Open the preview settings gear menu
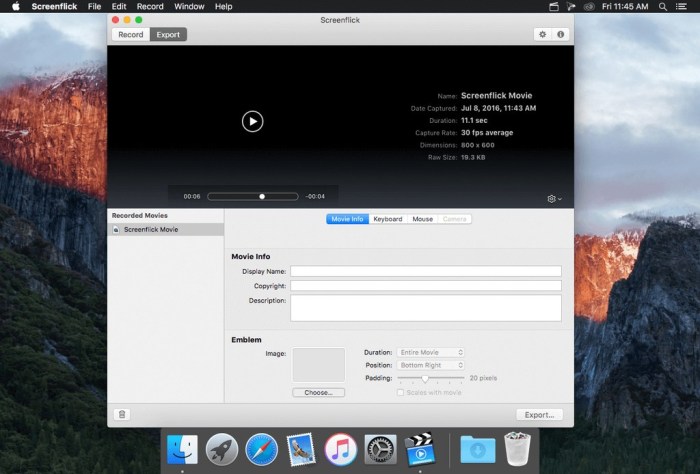 pyautogui.click(x=553, y=199)
